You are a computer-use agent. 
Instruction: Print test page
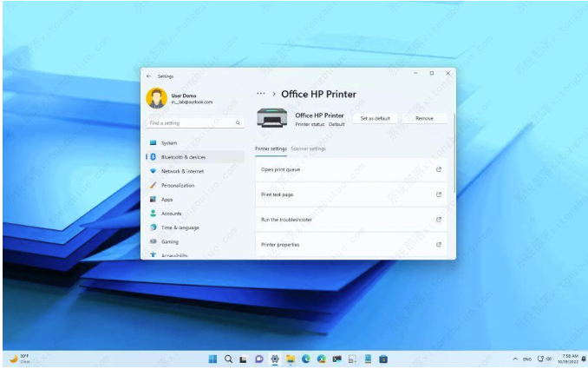point(351,194)
